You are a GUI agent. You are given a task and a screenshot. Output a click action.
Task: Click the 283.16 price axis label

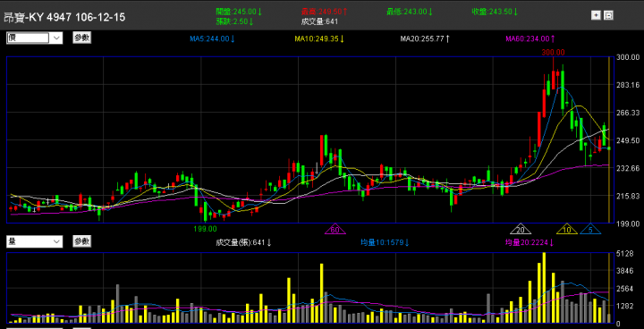(x=629, y=86)
